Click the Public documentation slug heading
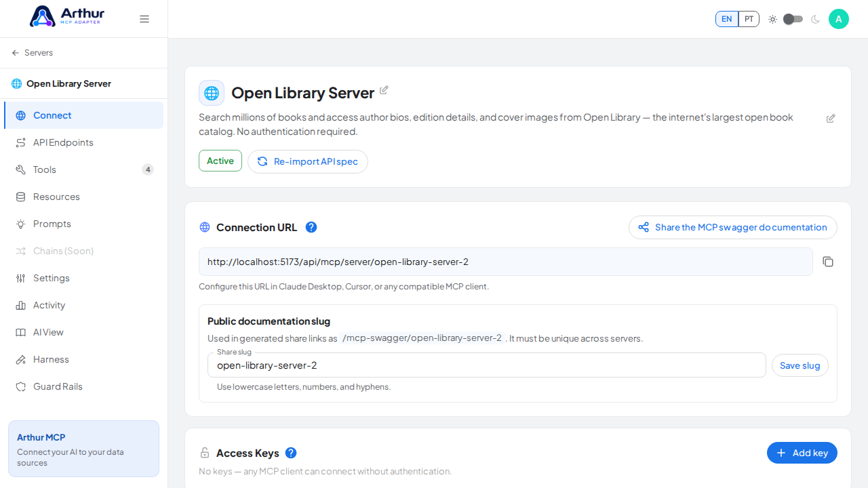 [x=269, y=321]
